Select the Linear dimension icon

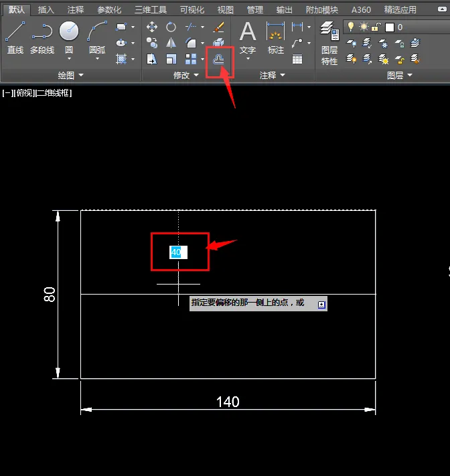(297, 27)
